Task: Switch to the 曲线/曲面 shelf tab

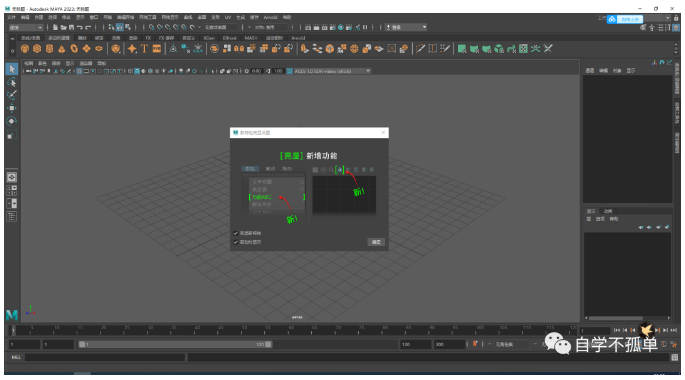Action: coord(30,38)
